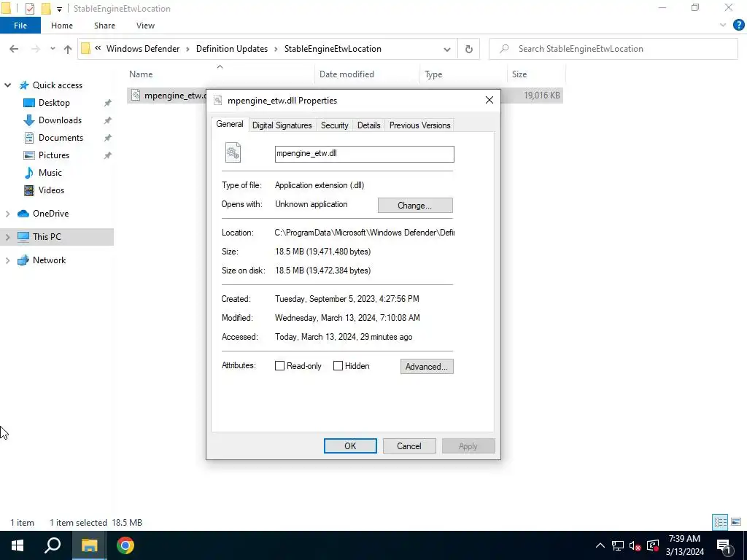The image size is (747, 560).
Task: Click Cancel in Properties dialog
Action: coord(409,446)
